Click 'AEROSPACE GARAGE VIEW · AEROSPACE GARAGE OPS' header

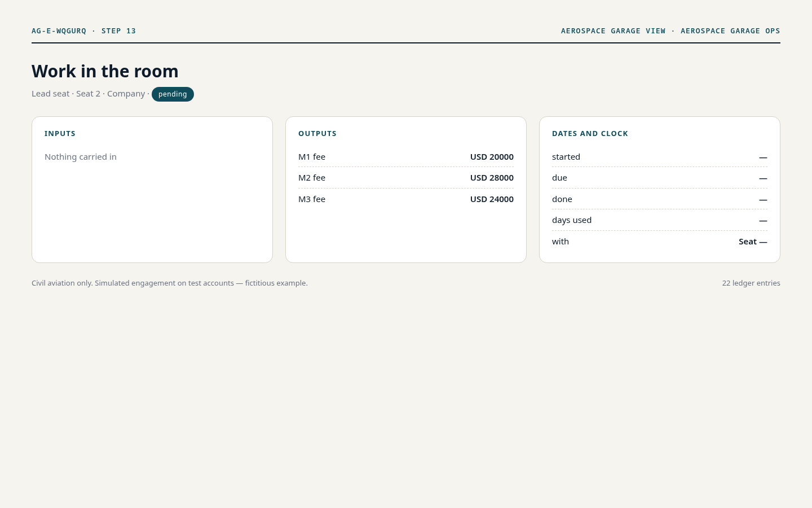point(670,31)
